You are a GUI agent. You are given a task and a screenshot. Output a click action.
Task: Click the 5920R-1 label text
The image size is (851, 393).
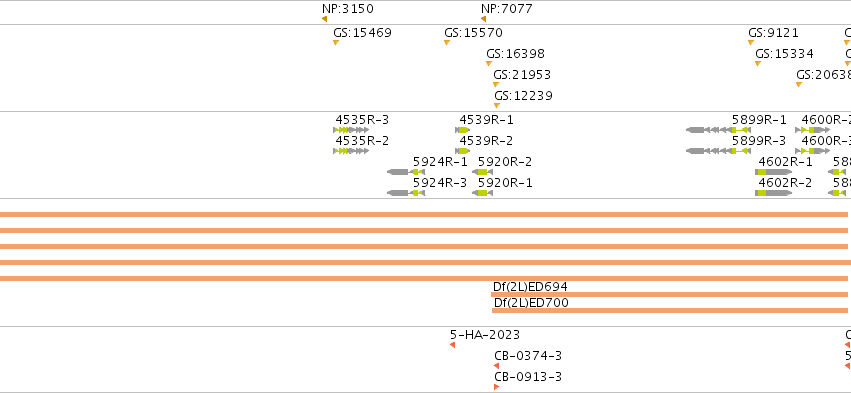click(505, 183)
